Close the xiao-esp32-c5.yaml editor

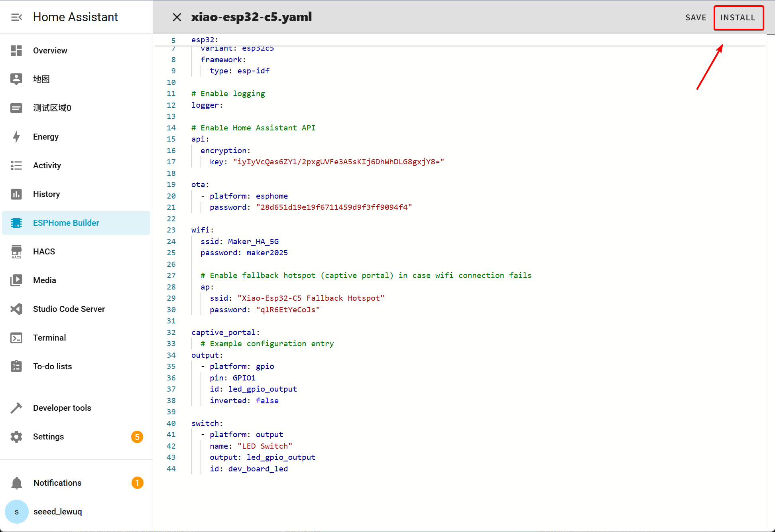click(x=177, y=17)
